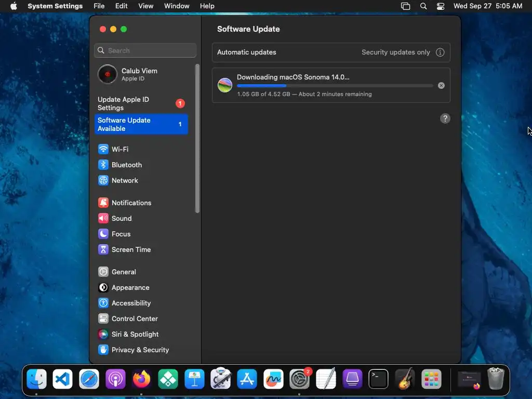Click the sidebar scrollbar
Viewport: 532px width, 399px height.
pos(197,139)
